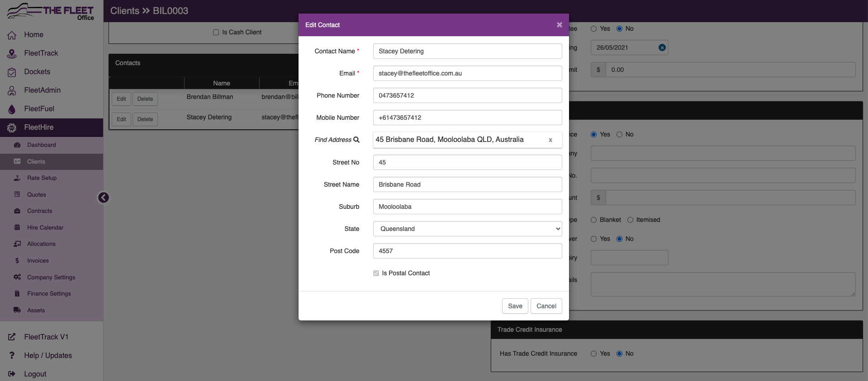868x381 pixels.
Task: Select Yes for Has Trade Credit Insurance
Action: [593, 354]
